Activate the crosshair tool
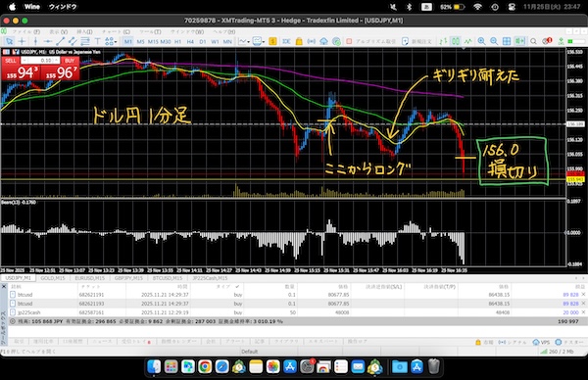This screenshot has width=588, height=380. [23, 41]
